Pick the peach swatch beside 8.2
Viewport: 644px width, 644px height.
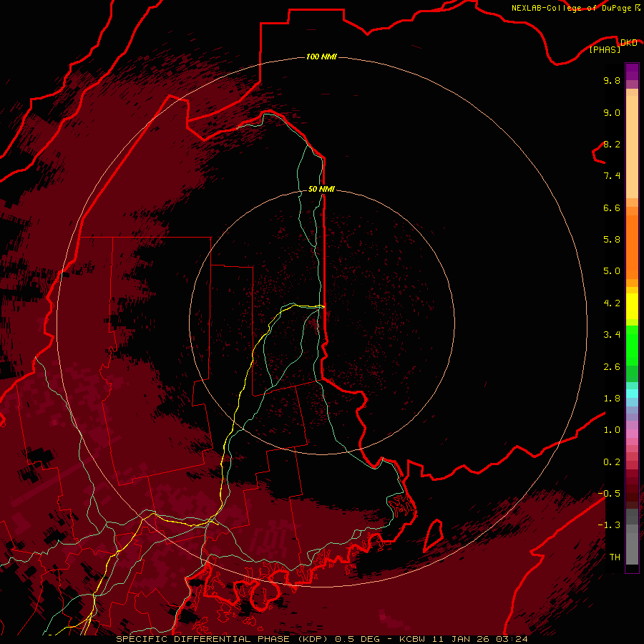(632, 147)
